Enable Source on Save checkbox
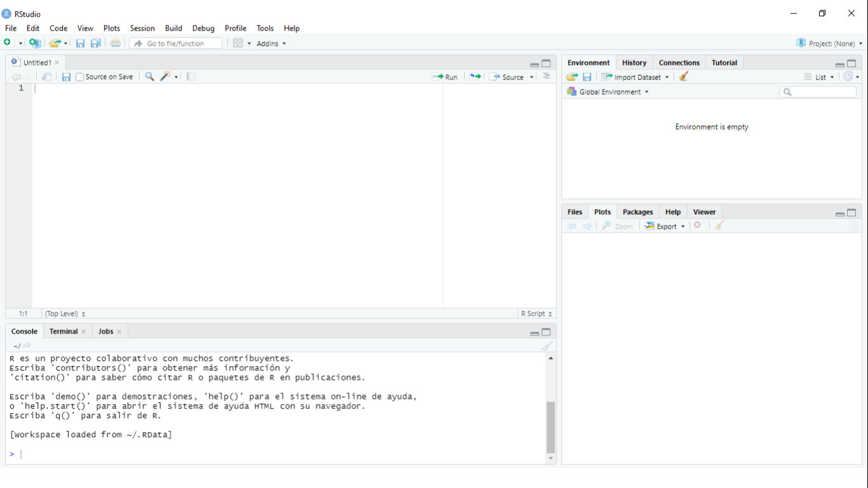The image size is (868, 488). click(79, 77)
